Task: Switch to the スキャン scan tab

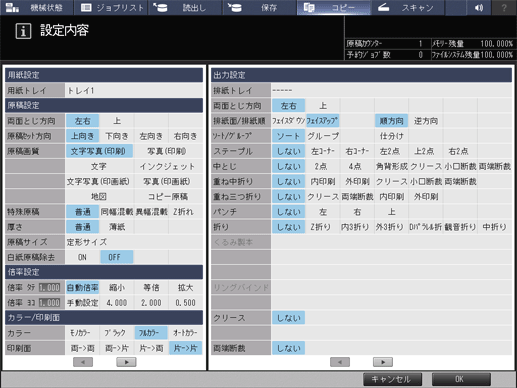Action: [408, 7]
